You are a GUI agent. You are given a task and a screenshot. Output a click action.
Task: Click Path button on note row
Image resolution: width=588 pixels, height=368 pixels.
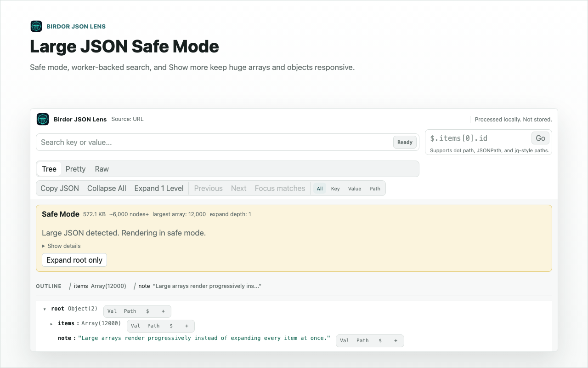362,341
